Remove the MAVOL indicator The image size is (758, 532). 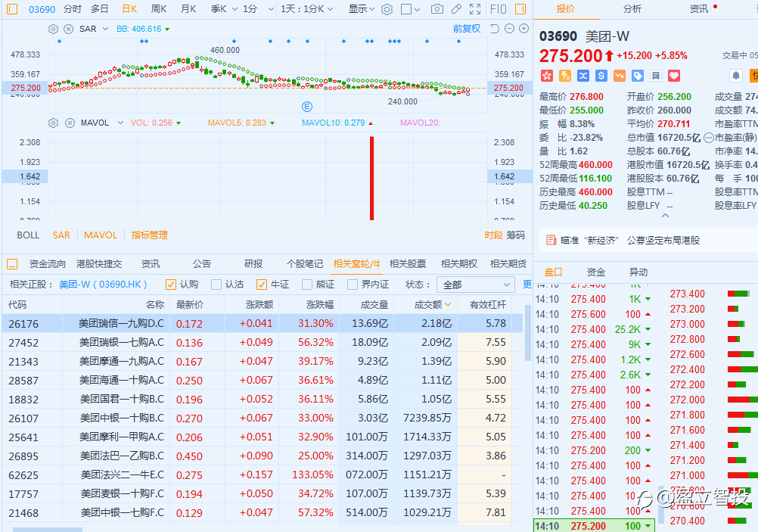point(70,123)
